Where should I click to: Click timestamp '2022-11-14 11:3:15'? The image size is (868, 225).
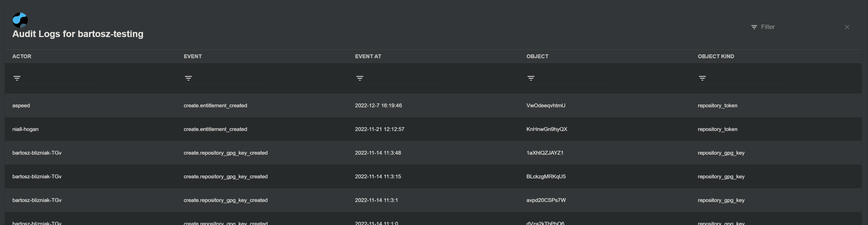click(378, 177)
